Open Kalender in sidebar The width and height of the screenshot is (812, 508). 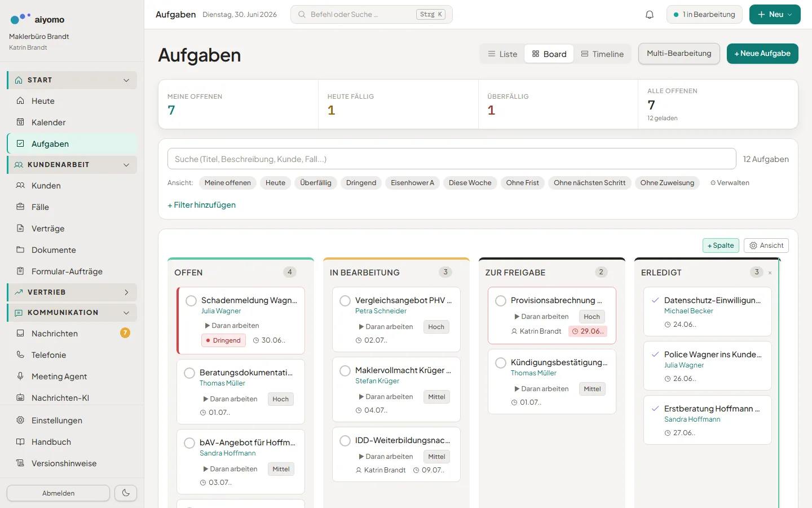tap(72, 122)
